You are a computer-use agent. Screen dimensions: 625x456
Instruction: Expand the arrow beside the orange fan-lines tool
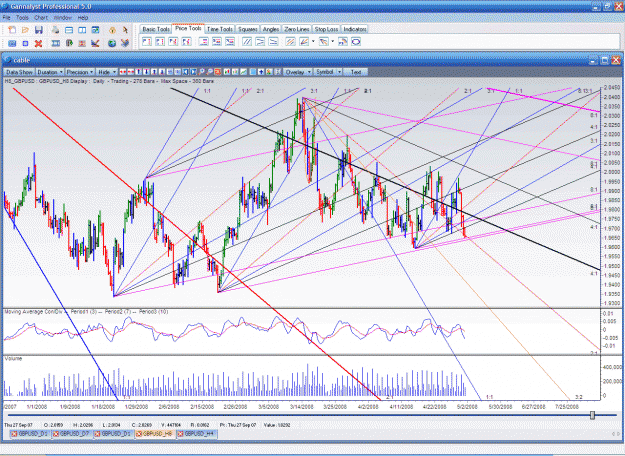(313, 41)
